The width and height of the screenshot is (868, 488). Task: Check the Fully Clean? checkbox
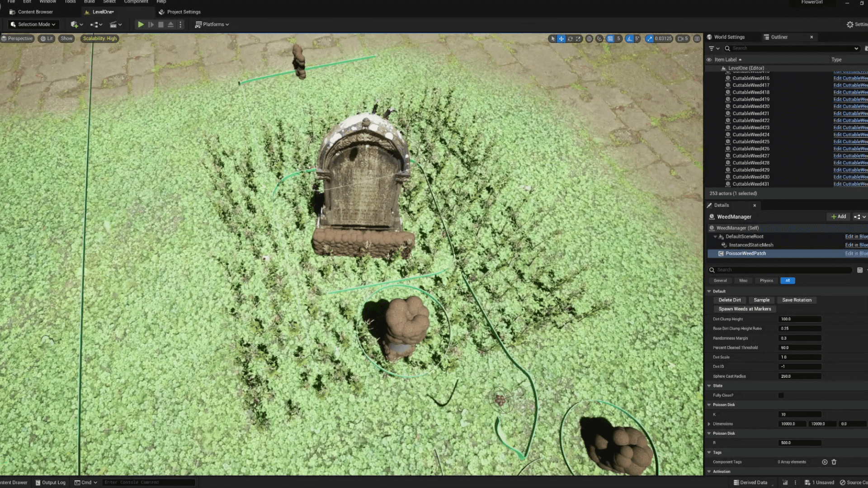pyautogui.click(x=781, y=395)
